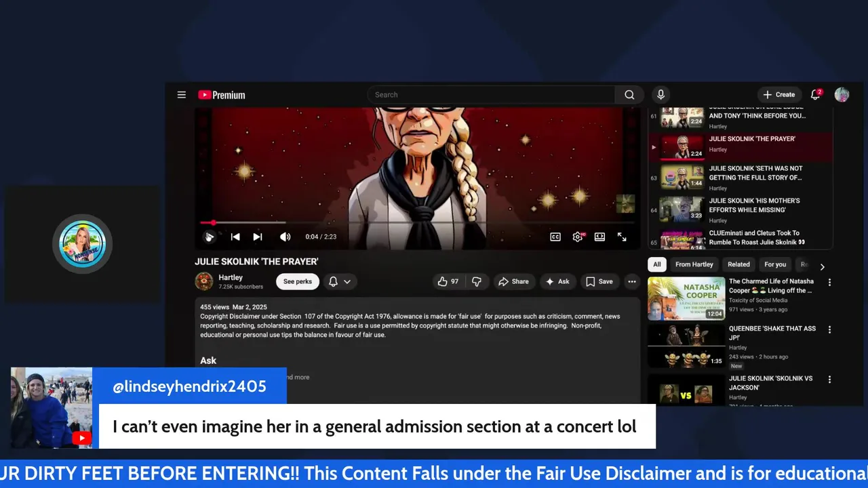
Task: Save the video to a playlist
Action: pos(599,281)
